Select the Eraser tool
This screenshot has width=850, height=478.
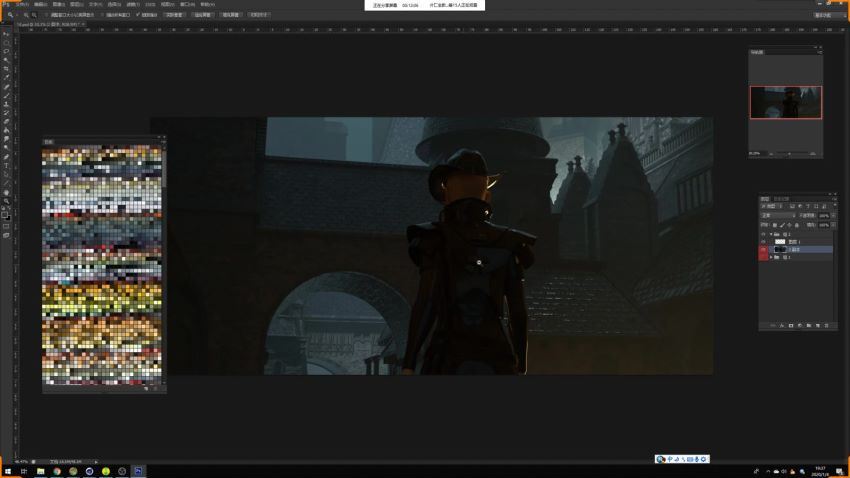7,122
